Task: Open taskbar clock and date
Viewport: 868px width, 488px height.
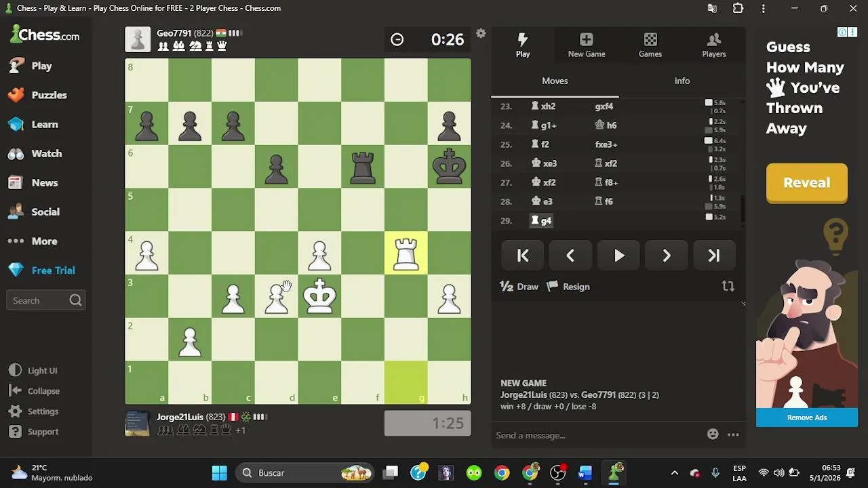Action: [x=831, y=472]
